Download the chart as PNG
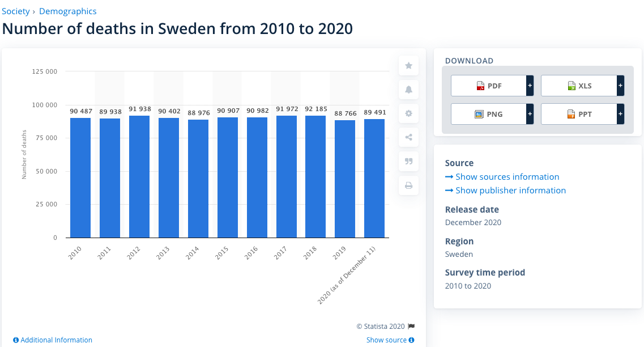This screenshot has height=347, width=644. [488, 114]
